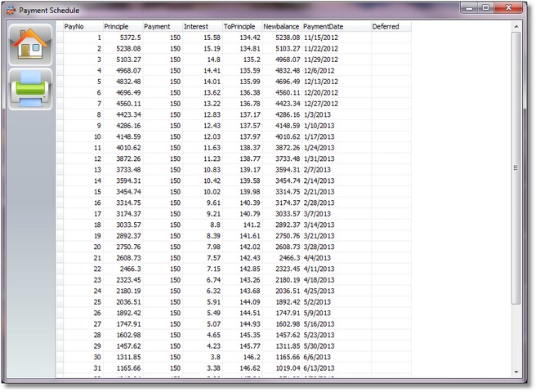Minimize the Payment Schedule window
The width and height of the screenshot is (536, 392).
[x=468, y=7]
